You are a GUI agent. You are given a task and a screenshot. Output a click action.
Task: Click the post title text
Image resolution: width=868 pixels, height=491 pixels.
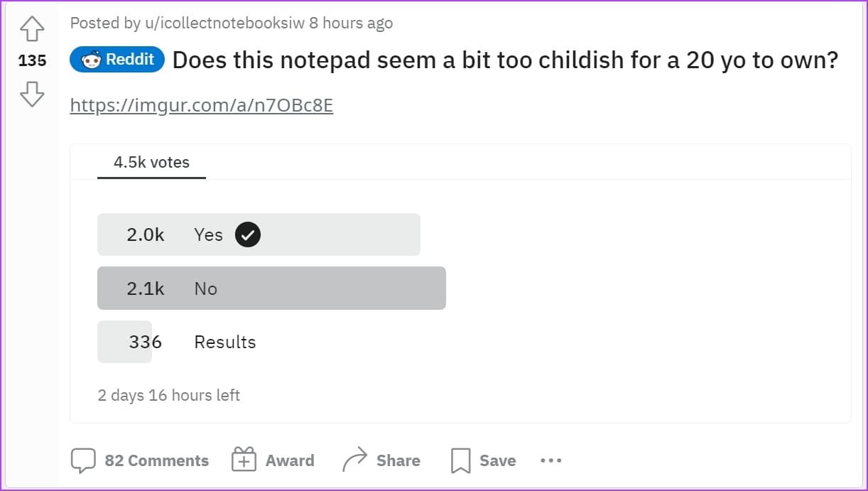(504, 60)
